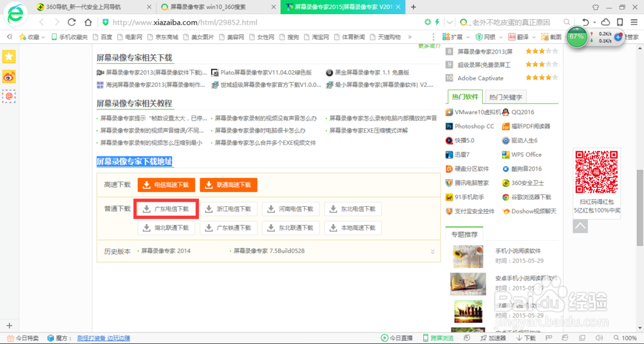Open 屏幕录像专家7.5Build0528 history link
644x344 pixels.
269,251
